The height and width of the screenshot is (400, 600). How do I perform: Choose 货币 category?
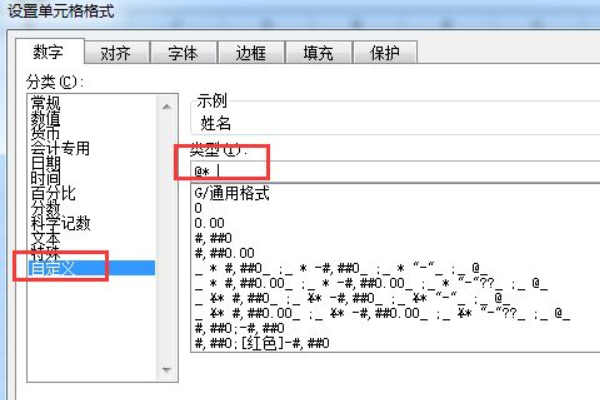pos(46,133)
